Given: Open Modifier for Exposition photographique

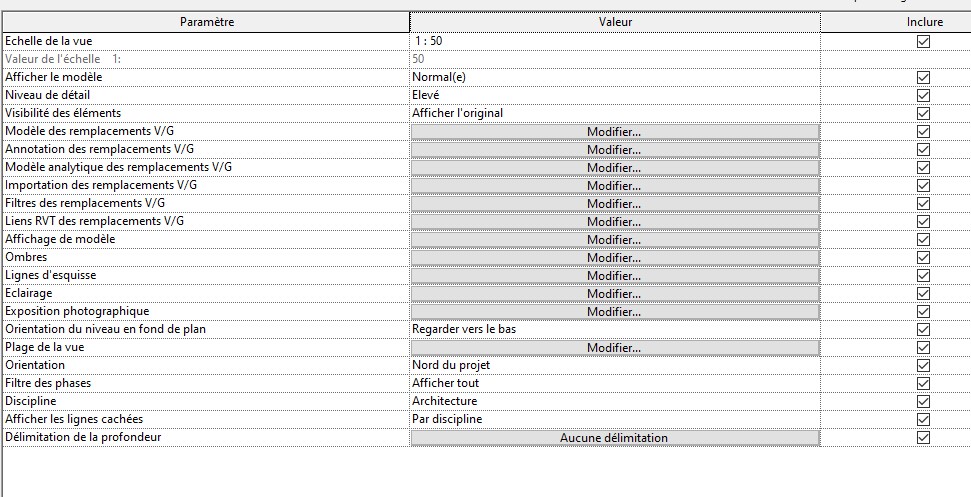Looking at the screenshot, I should tap(614, 311).
